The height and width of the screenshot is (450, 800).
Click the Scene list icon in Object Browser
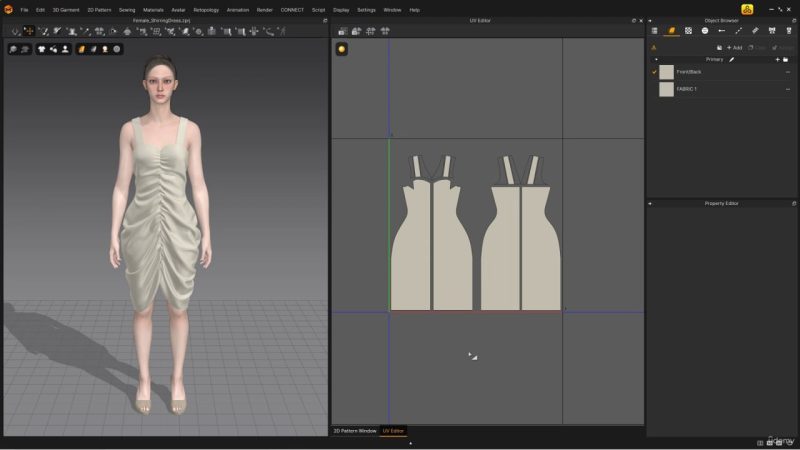(654, 31)
